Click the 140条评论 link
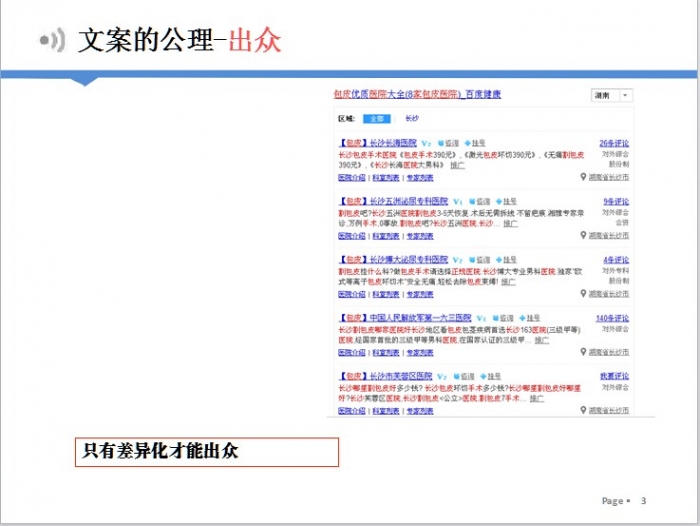This screenshot has width=700, height=526. 612,318
